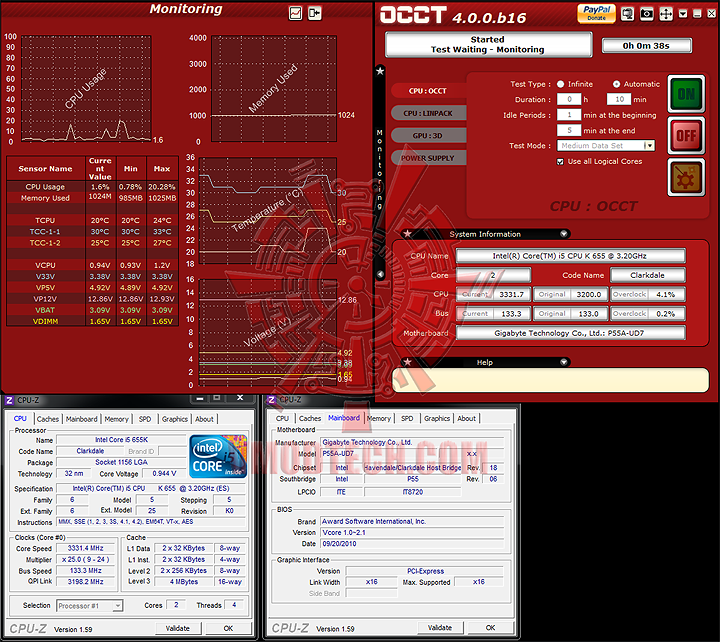
Task: Collapse the Help section arrow
Action: (x=563, y=362)
